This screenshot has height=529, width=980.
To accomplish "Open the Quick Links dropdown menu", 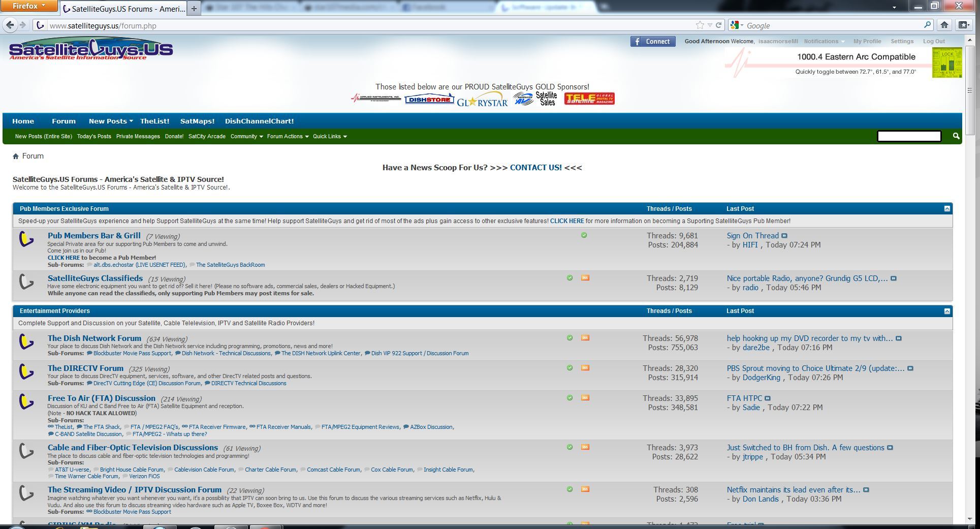I will point(330,136).
